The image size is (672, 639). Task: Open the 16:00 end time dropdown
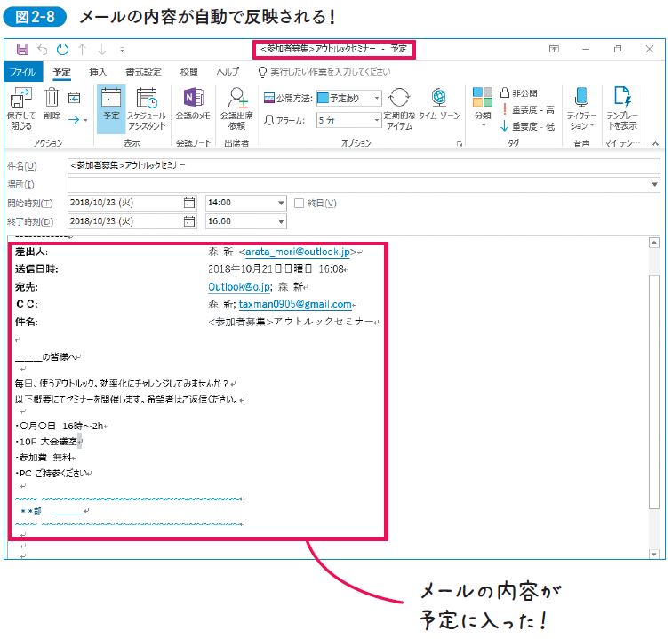281,221
